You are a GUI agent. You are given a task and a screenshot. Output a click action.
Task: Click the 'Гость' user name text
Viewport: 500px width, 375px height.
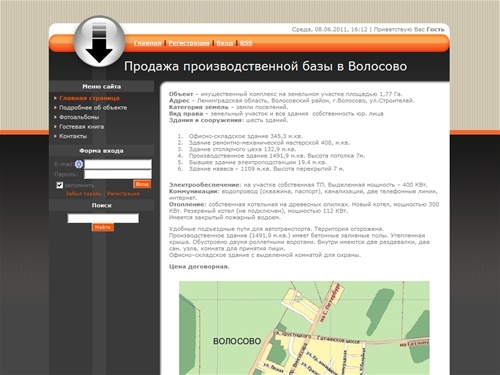(x=435, y=29)
